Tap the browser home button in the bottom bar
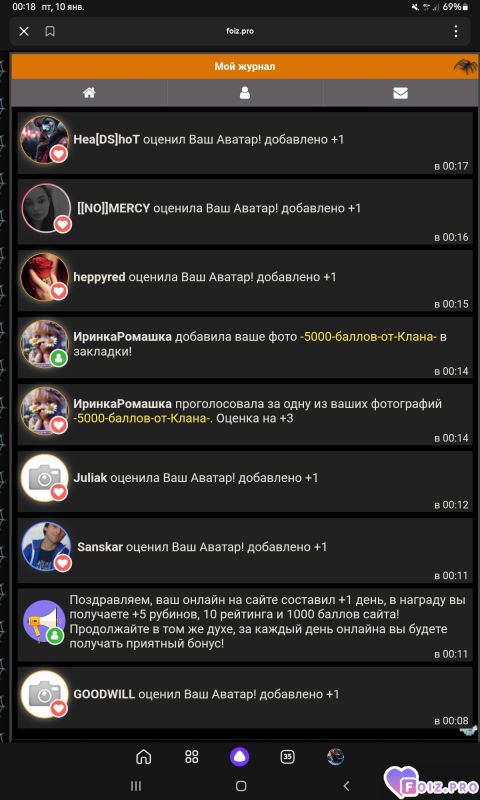The image size is (480, 800). point(144,757)
